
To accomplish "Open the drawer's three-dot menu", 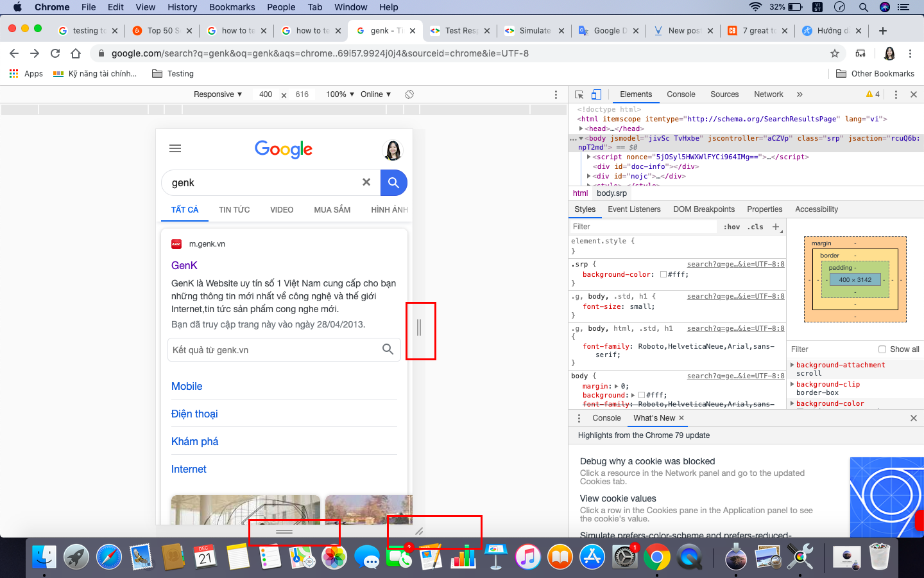I will 579,418.
